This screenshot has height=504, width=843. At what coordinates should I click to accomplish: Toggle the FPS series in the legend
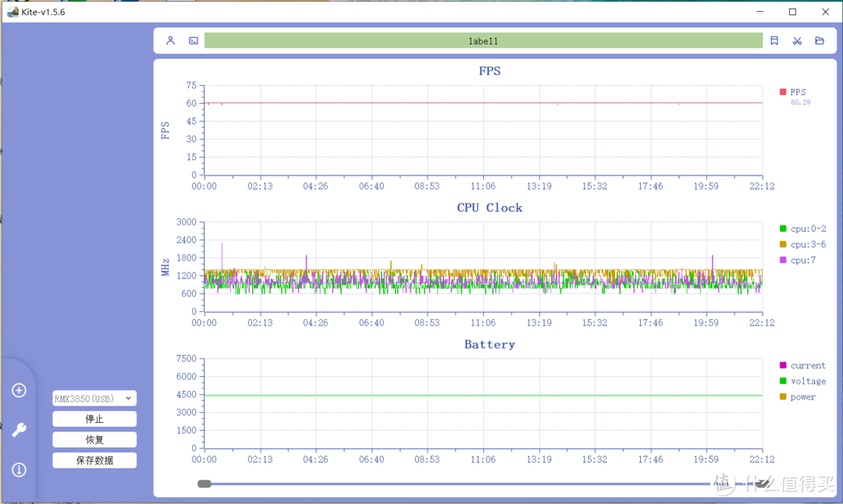pyautogui.click(x=797, y=92)
